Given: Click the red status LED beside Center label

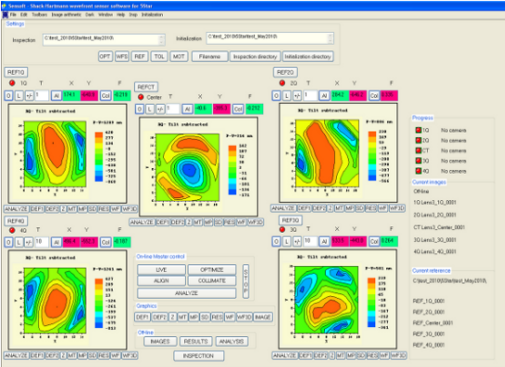Looking at the screenshot, I should coord(141,97).
